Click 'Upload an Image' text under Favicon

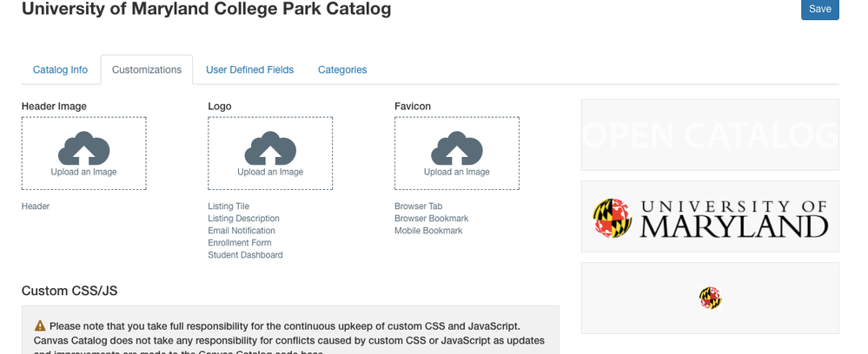click(457, 172)
